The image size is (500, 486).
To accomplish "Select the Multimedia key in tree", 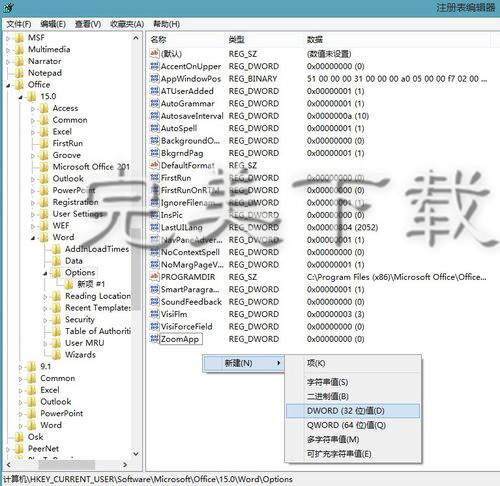I will (x=49, y=49).
